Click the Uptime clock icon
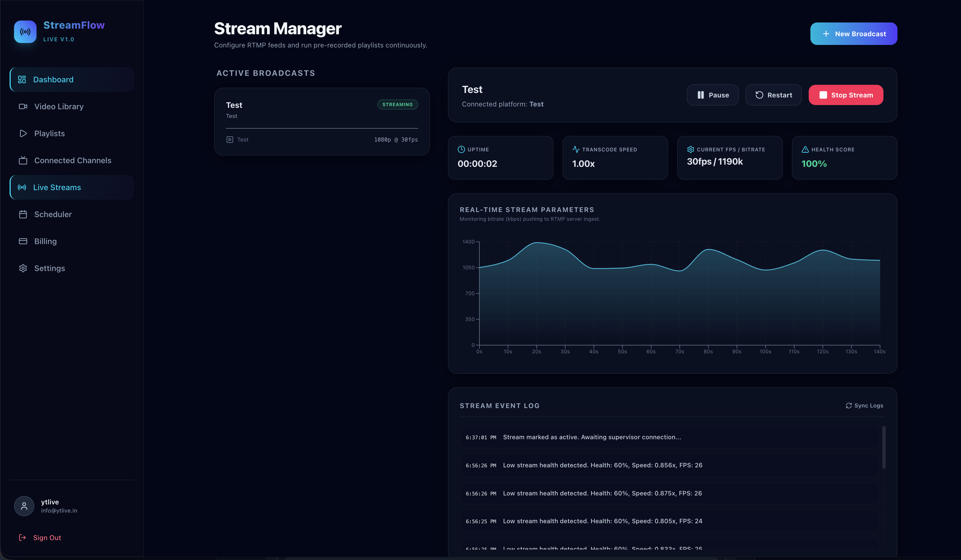Screen dimensions: 961x560 461,149
